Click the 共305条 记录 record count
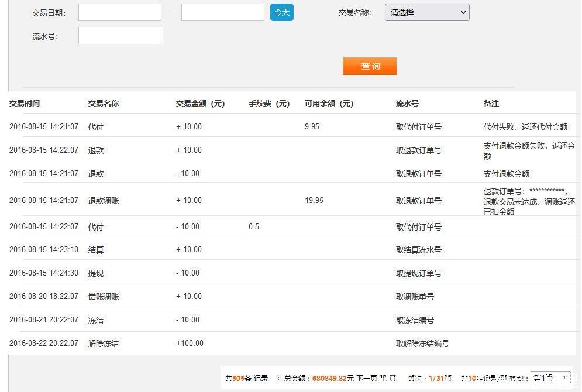This screenshot has height=392, width=582. 246,379
